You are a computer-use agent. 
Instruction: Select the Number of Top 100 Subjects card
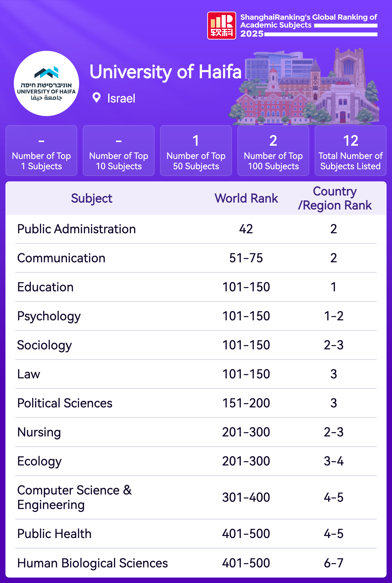pyautogui.click(x=273, y=151)
